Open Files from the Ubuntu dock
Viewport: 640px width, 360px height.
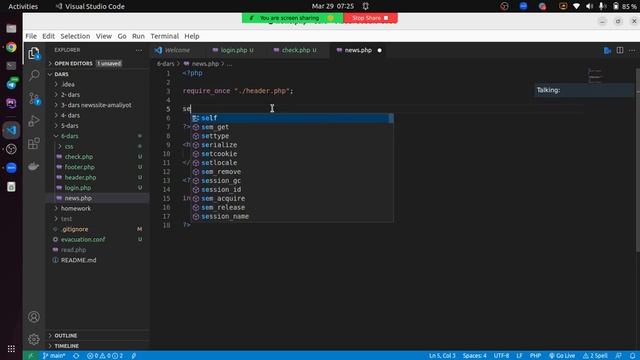(x=11, y=29)
